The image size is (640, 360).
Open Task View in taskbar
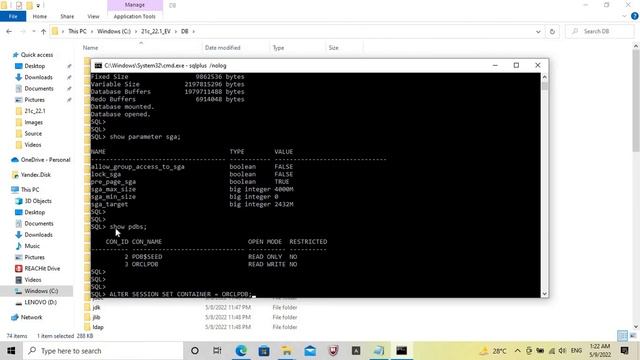217,351
